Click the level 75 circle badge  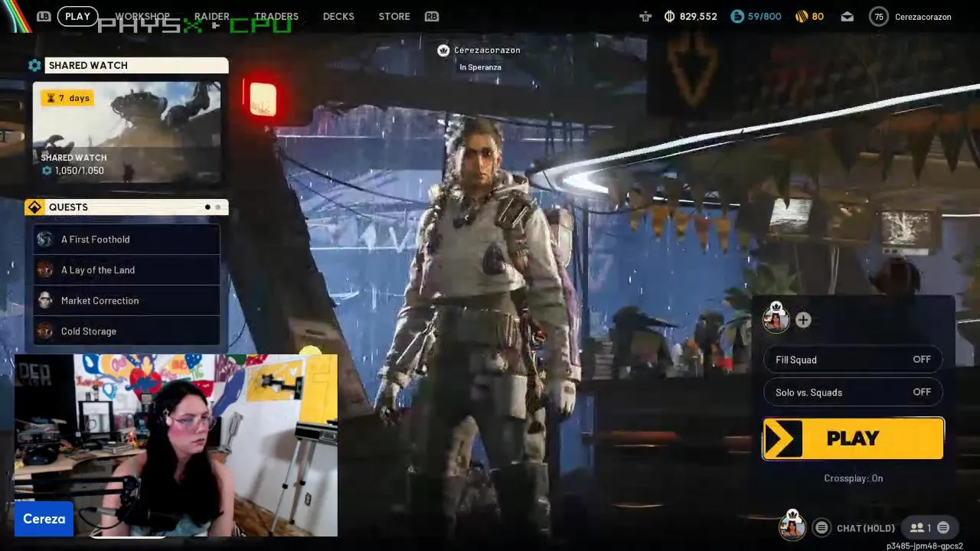(878, 16)
